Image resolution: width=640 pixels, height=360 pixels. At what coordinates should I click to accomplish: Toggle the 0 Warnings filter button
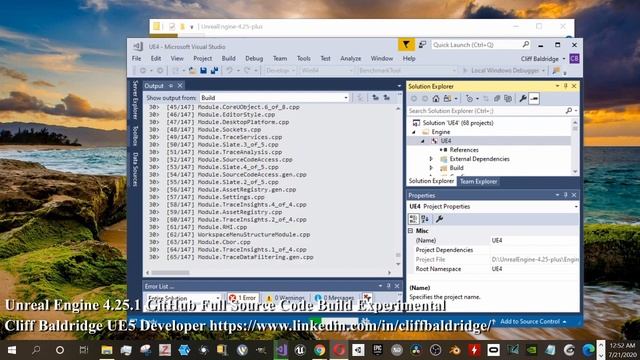click(x=285, y=298)
